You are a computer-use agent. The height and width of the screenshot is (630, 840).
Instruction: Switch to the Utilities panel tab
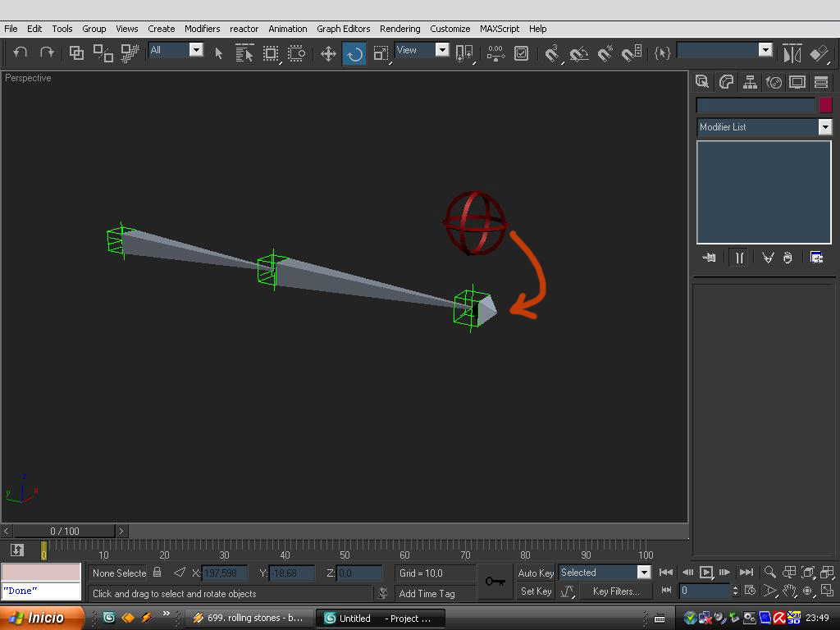[820, 82]
